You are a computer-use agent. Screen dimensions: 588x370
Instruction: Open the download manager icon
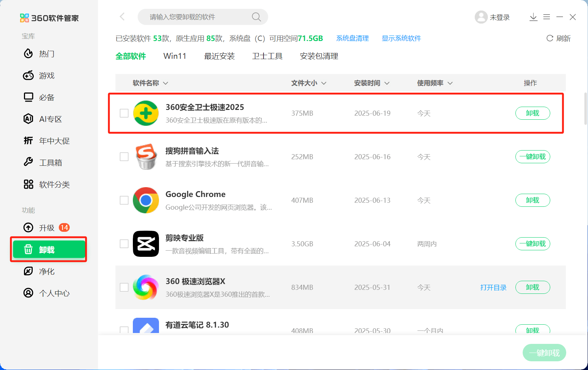point(533,17)
